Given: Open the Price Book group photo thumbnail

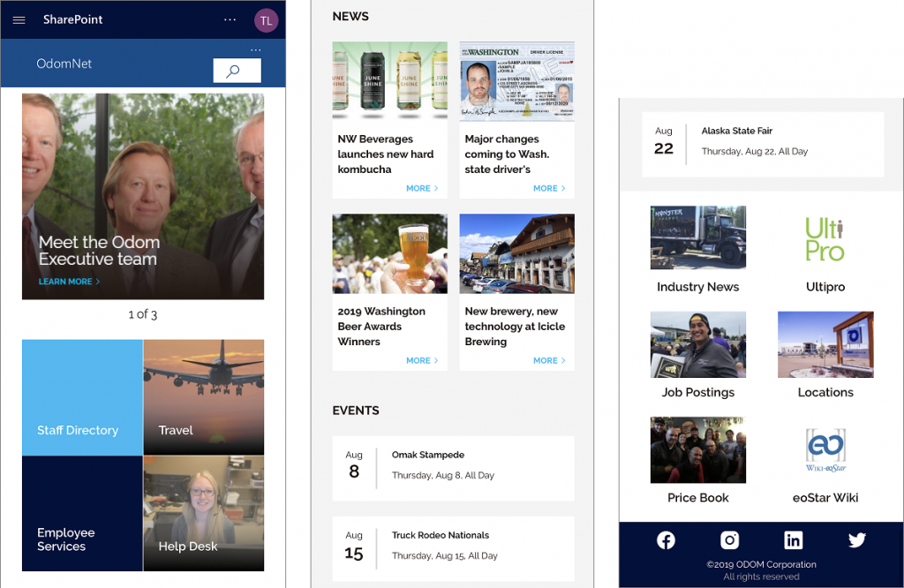Looking at the screenshot, I should [698, 450].
